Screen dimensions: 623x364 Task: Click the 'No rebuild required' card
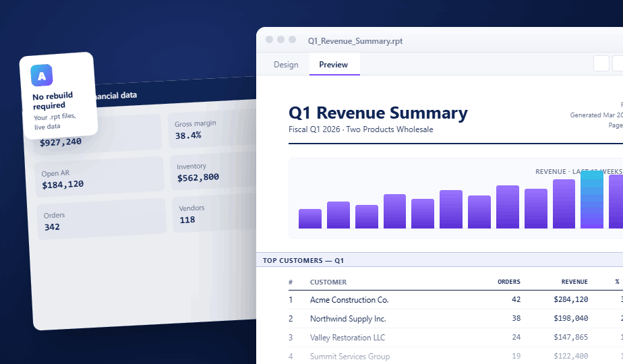(59, 96)
